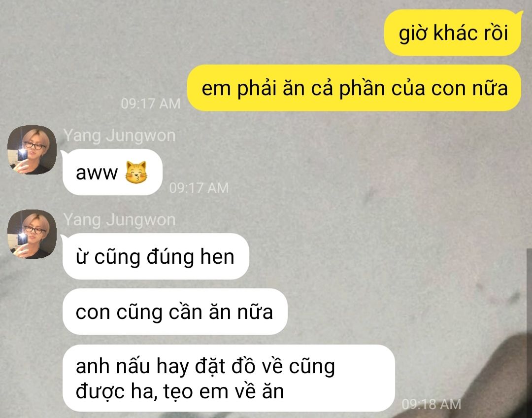Open Yang Jungwon's avatar above the aww message
The image size is (532, 418).
[32, 150]
